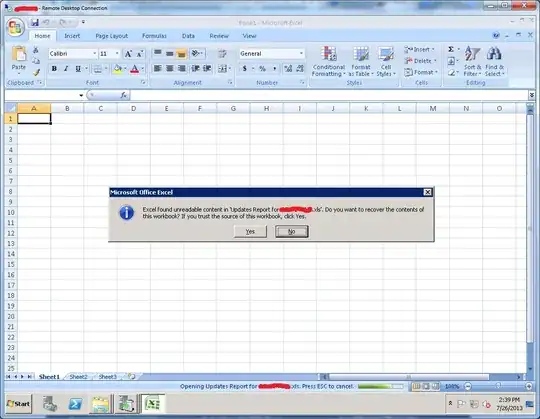Open Format as Table gallery
The width and height of the screenshot is (540, 419).
click(361, 62)
